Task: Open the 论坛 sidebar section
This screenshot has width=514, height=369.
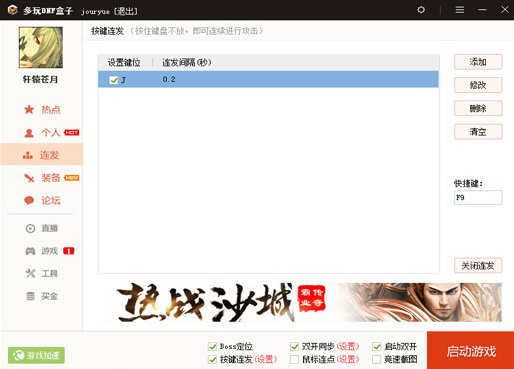Action: [42, 200]
